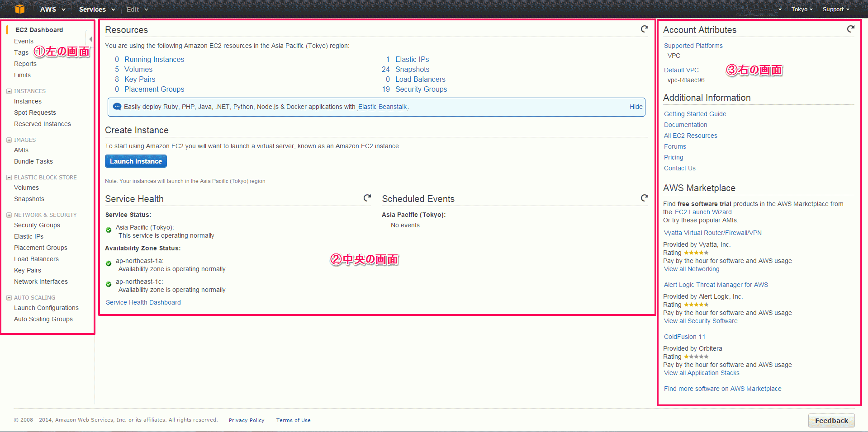Open the account name dropdown arrow
Screen dimensions: 868x432
780,9
